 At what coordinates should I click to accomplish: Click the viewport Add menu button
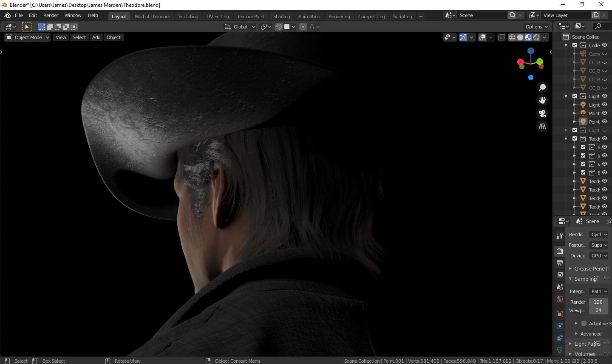(96, 37)
